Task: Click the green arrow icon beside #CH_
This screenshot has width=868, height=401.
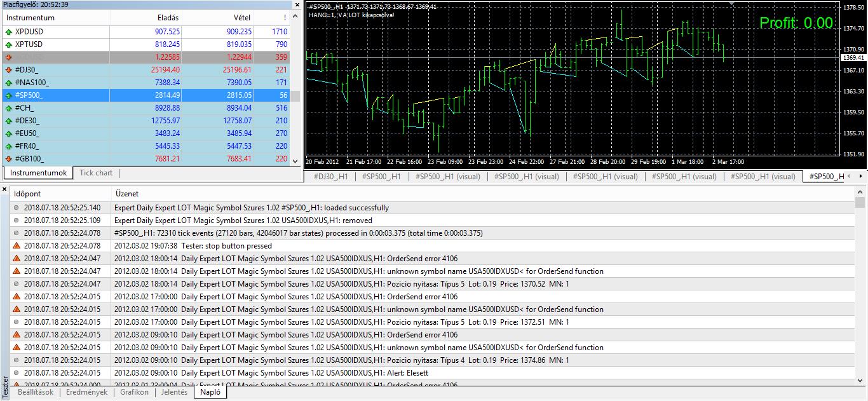Action: point(8,108)
